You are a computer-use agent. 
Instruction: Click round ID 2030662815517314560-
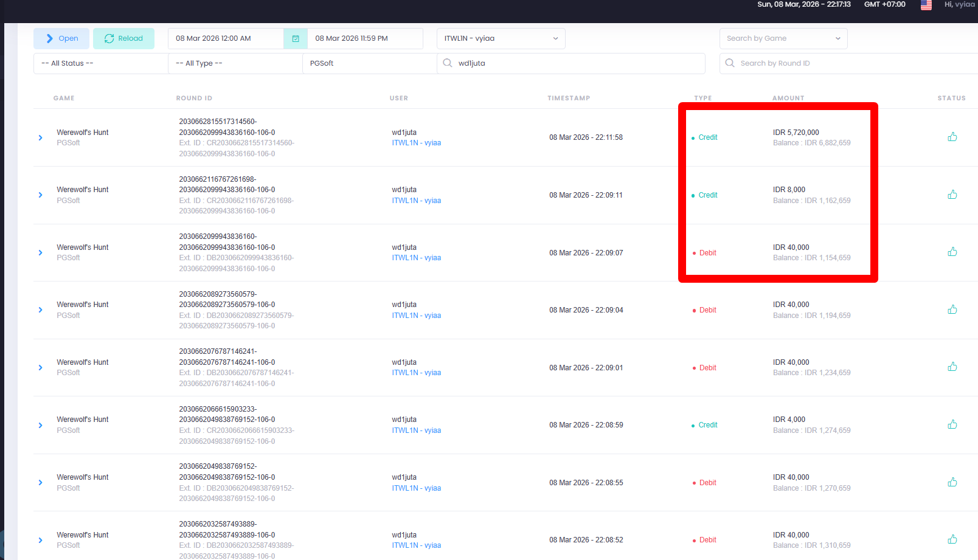point(218,122)
